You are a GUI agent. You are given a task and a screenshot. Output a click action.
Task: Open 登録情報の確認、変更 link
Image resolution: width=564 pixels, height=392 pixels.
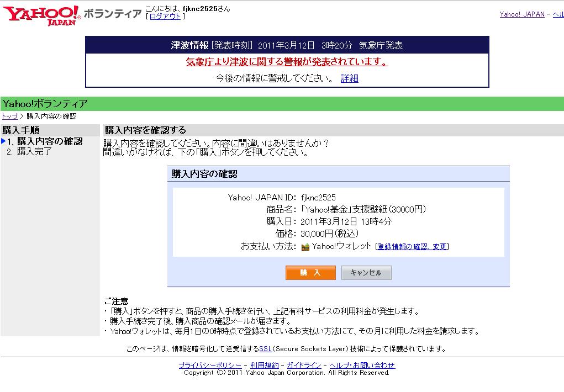point(412,247)
